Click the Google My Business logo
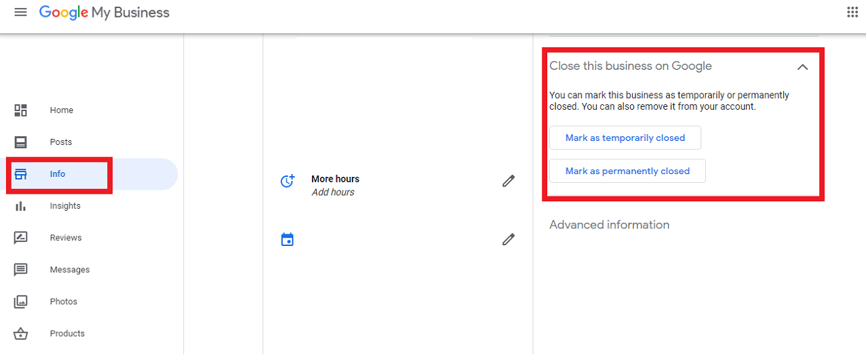This screenshot has height=355, width=868. pos(104,13)
